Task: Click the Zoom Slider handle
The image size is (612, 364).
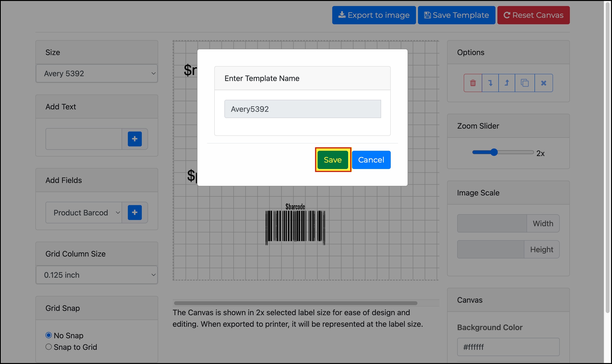Action: point(494,152)
